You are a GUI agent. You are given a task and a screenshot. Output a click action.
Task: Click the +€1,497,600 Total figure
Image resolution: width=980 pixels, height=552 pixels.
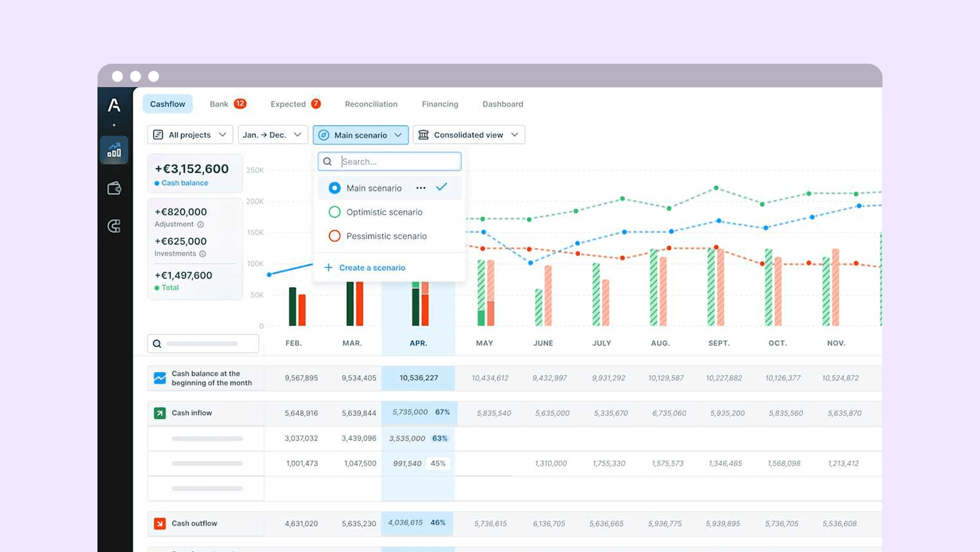[x=183, y=275]
